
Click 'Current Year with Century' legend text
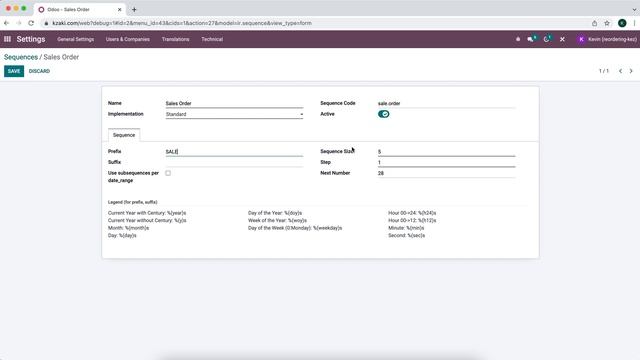coord(147,213)
